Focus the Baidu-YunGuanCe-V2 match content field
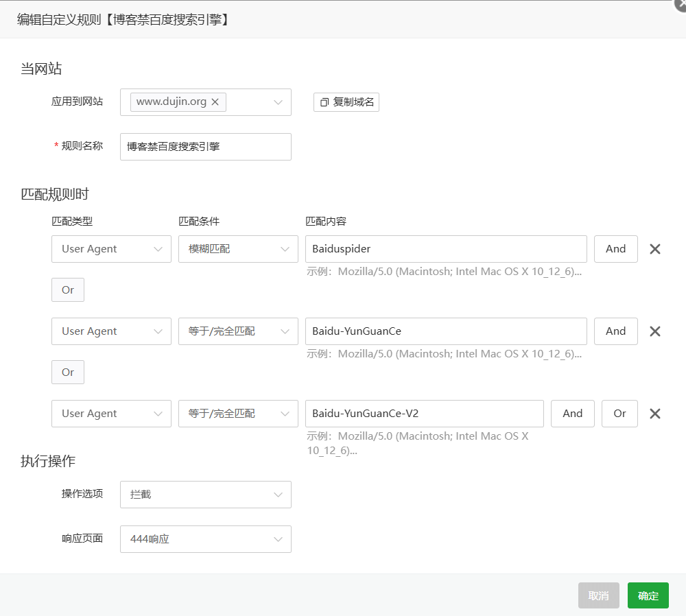Screen dimensions: 686x616 pos(425,414)
